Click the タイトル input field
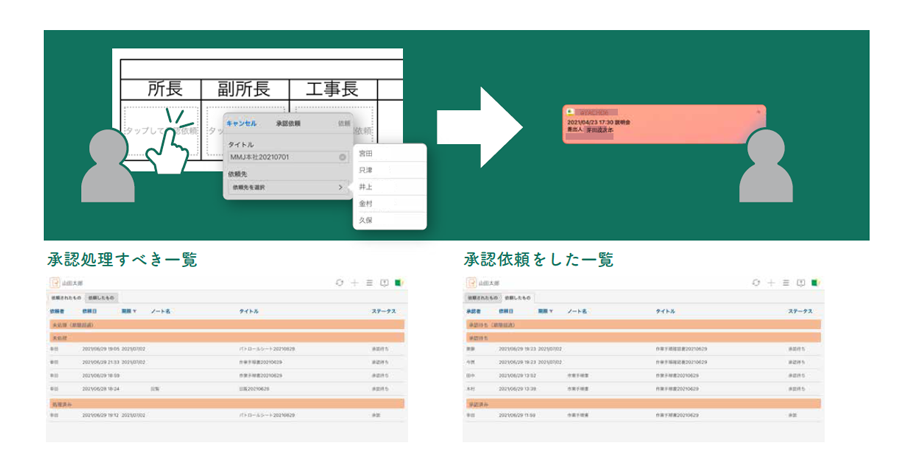Screen dimensions: 920x476 click(x=288, y=157)
